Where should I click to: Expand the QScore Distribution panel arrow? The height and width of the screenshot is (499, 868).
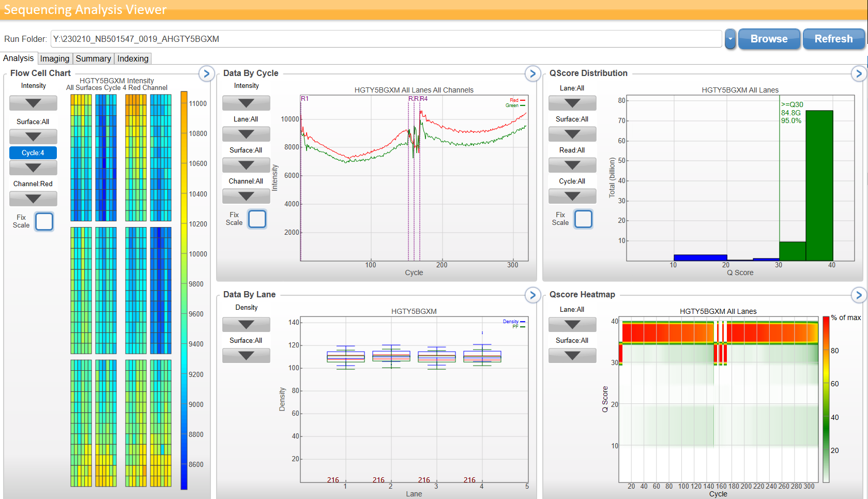(x=859, y=73)
